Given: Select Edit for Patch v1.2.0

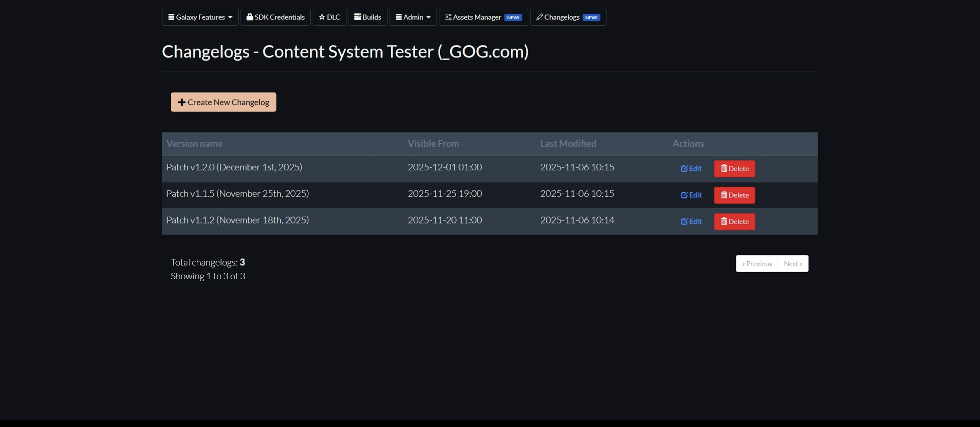Looking at the screenshot, I should point(691,169).
